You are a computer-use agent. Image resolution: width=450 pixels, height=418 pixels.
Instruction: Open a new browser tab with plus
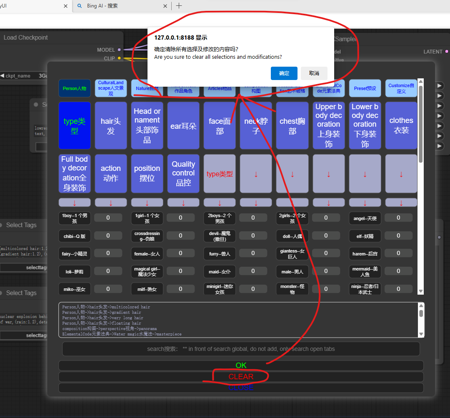point(179,6)
